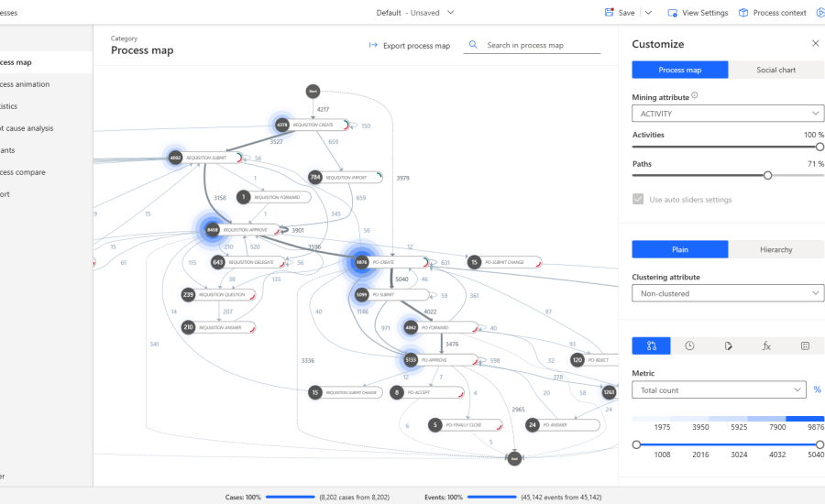Open the Mining attribute ACTIVITY dropdown
This screenshot has width=825, height=504.
coord(728,114)
